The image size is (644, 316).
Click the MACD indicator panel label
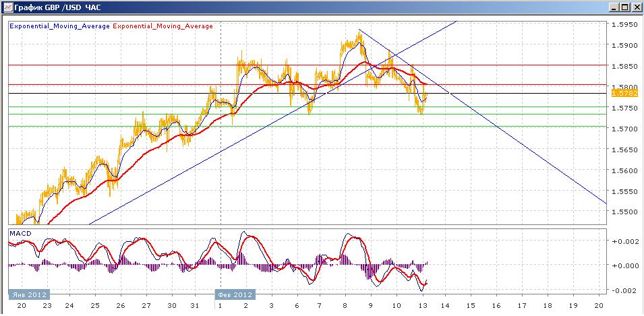[20, 233]
